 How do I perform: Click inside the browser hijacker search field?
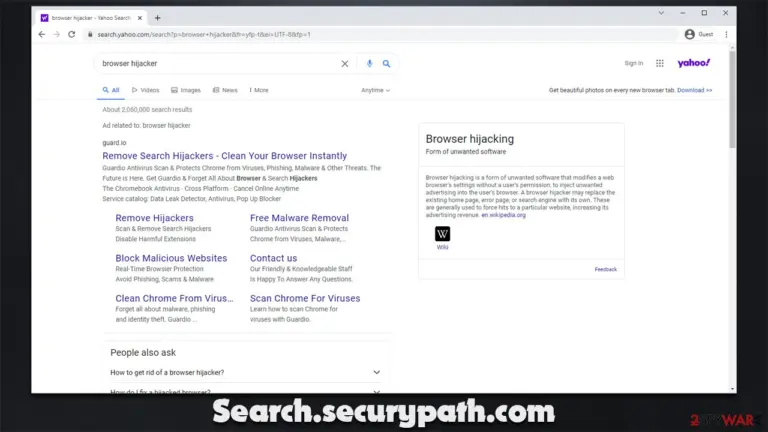(216, 64)
